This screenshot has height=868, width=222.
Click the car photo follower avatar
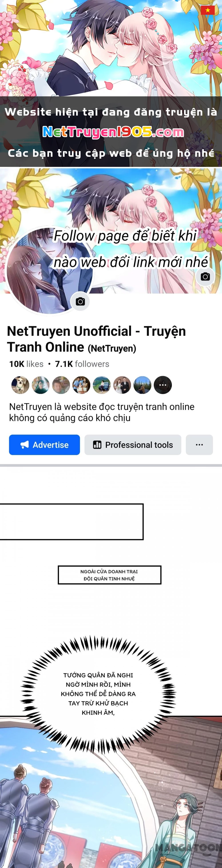pos(102,385)
